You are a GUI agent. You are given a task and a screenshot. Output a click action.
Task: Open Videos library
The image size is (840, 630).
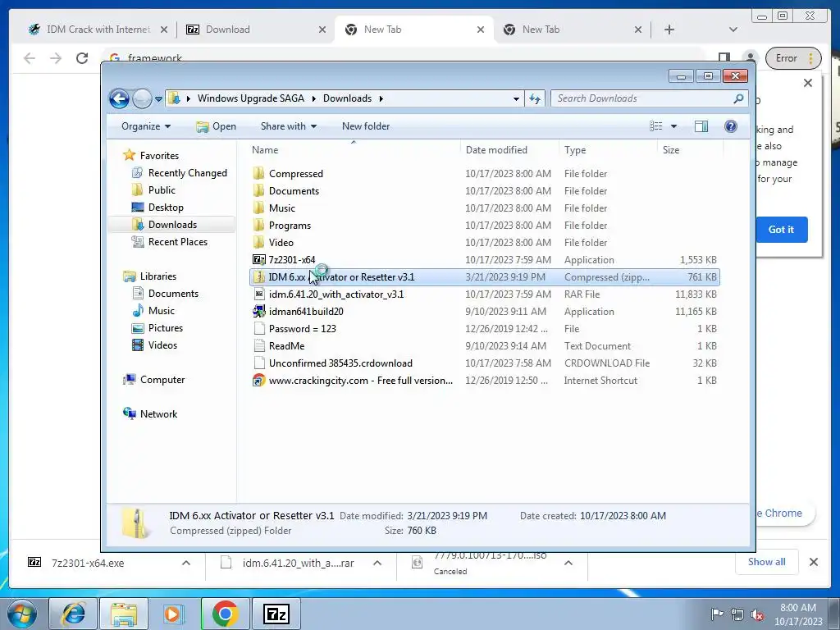[x=162, y=345]
